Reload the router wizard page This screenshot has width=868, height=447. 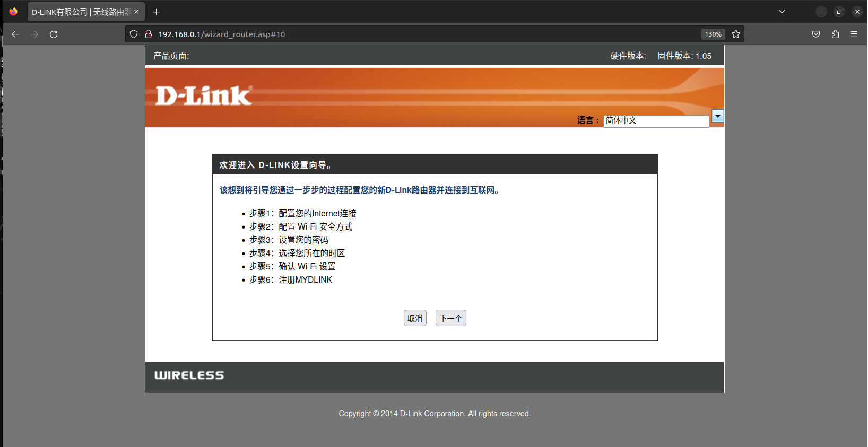[x=54, y=34]
